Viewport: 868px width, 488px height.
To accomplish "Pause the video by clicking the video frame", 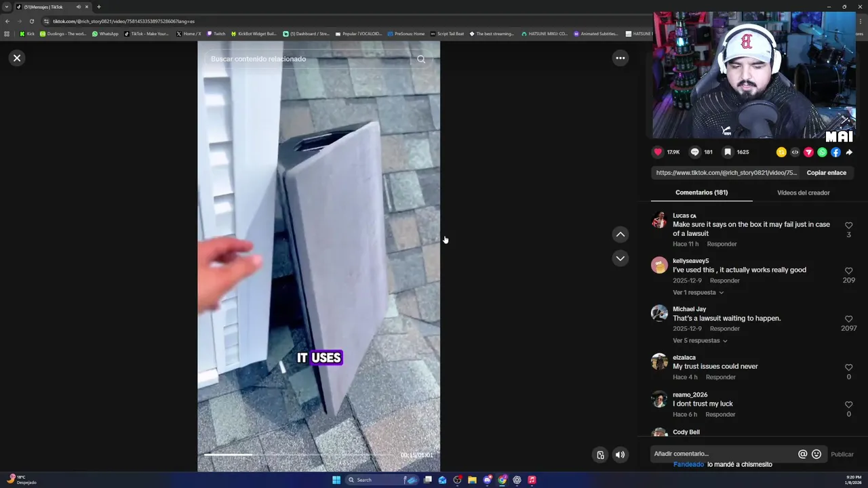I will (x=319, y=256).
